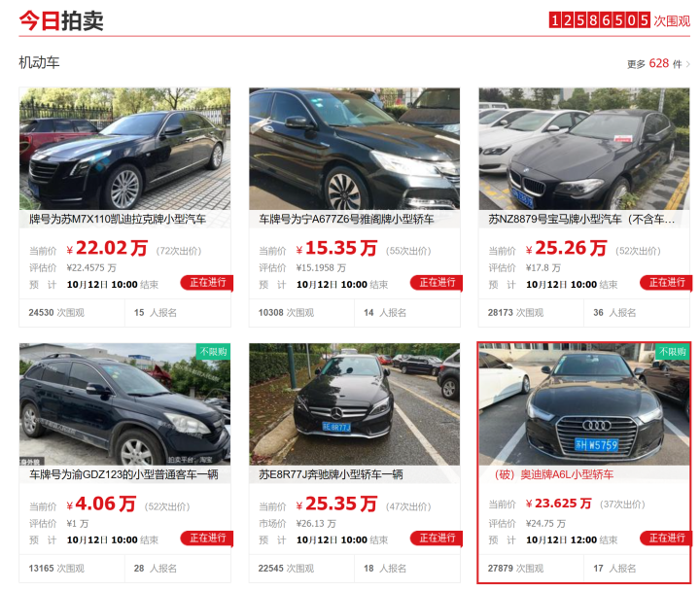Open the Audi A6L car photo
The height and width of the screenshot is (591, 700).
point(584,404)
